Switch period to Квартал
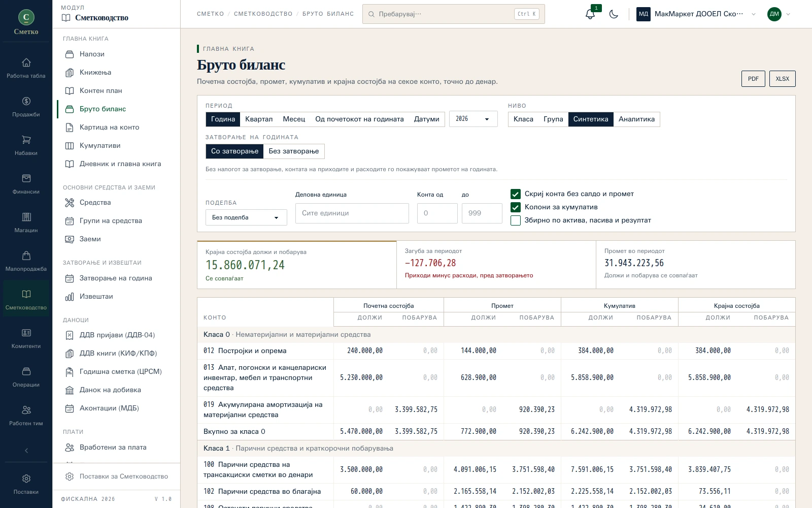 click(259, 119)
